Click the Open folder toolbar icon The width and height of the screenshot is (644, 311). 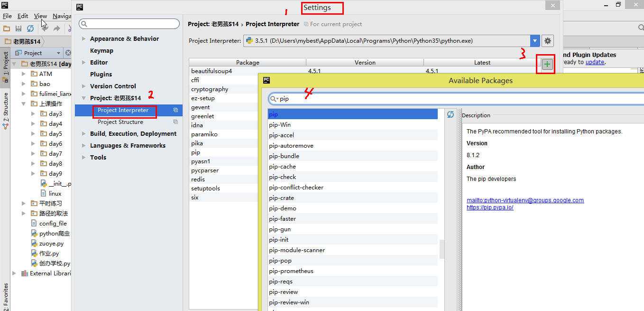(x=7, y=28)
